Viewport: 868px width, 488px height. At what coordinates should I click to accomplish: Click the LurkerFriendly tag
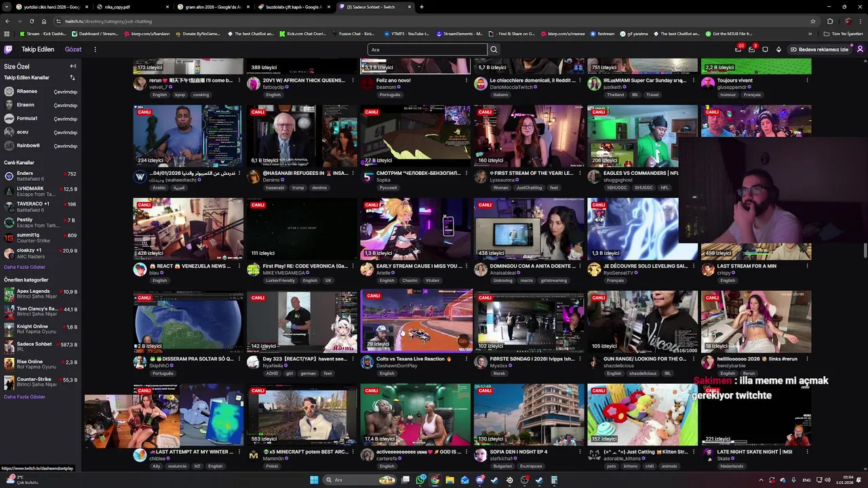pos(279,281)
